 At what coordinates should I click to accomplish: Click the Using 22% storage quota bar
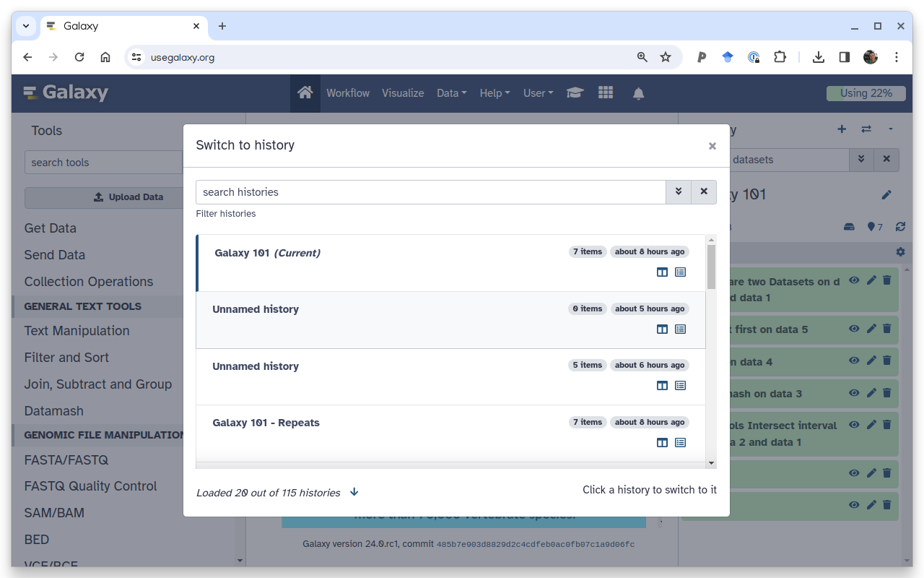pyautogui.click(x=866, y=93)
